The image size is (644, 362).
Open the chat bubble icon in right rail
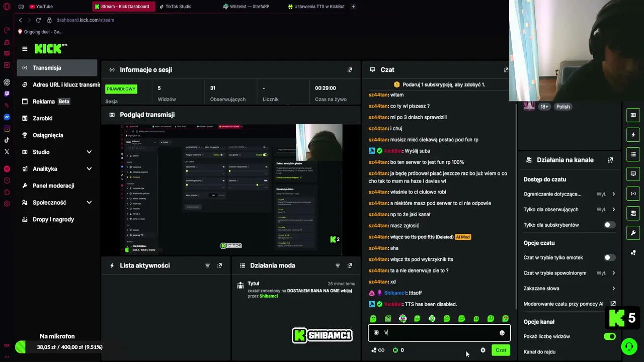(633, 174)
